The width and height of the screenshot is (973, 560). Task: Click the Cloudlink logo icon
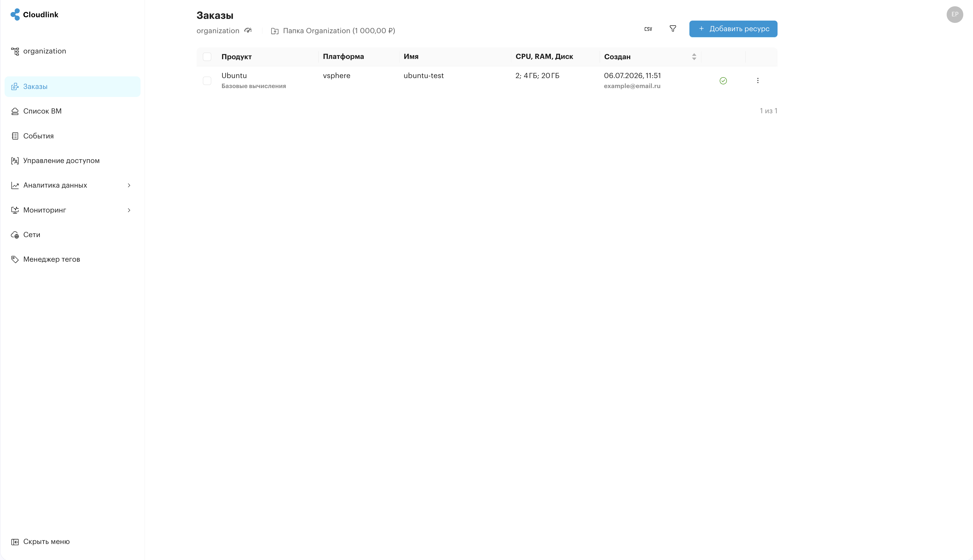coord(15,15)
